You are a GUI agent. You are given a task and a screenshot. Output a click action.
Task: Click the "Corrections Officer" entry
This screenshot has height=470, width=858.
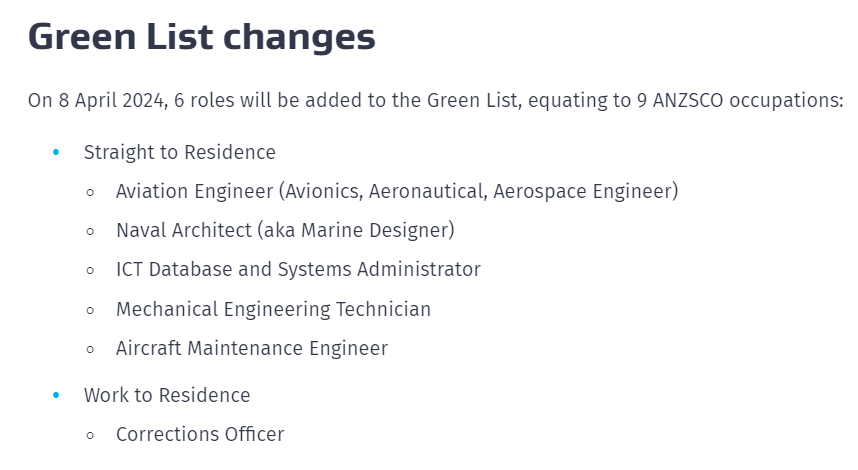[200, 434]
